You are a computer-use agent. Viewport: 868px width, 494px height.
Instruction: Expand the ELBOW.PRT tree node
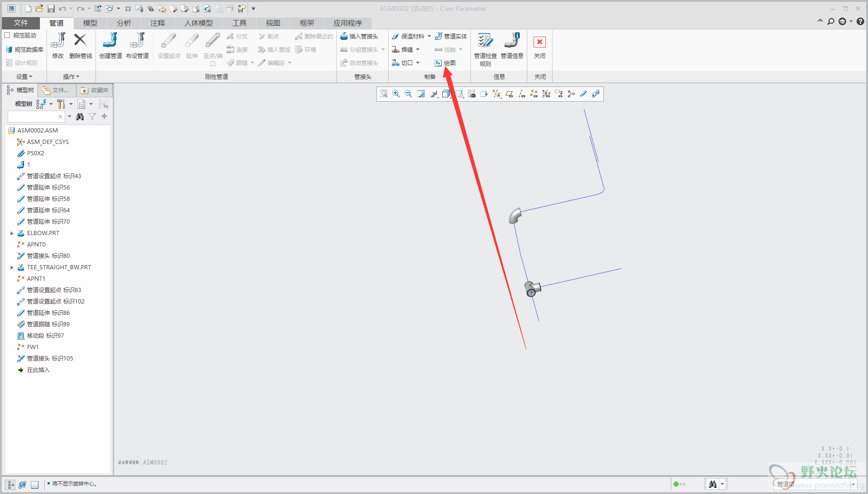[12, 233]
